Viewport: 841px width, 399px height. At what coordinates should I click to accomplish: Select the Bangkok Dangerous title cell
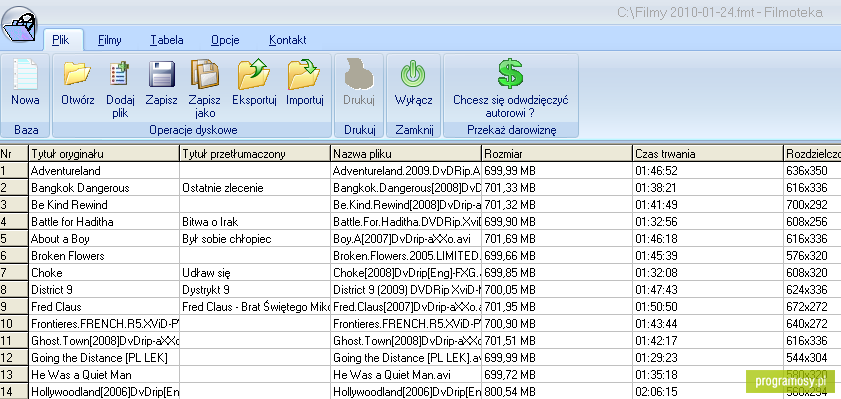[x=104, y=188]
